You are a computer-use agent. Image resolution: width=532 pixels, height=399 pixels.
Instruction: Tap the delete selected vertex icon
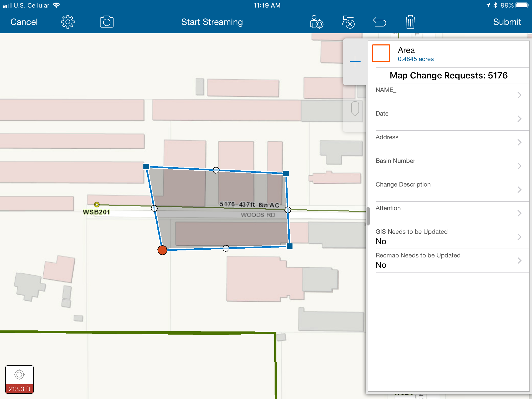[348, 22]
